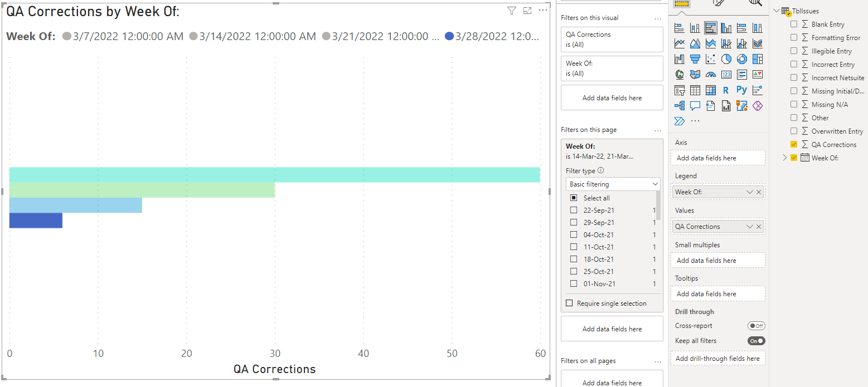Screen dimensions: 868x387
Task: Select the 100% stacked column chart visual
Action: click(757, 28)
